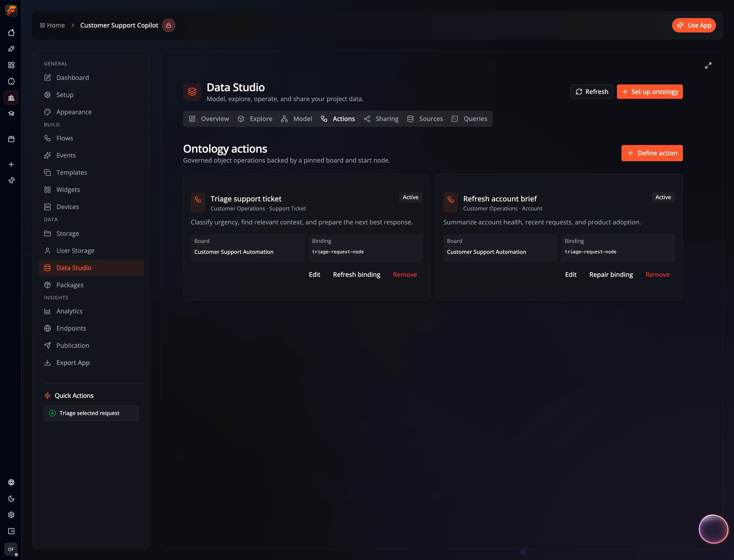Click the plus icon in left rail
Screen dimensions: 734x560
pyautogui.click(x=11, y=164)
